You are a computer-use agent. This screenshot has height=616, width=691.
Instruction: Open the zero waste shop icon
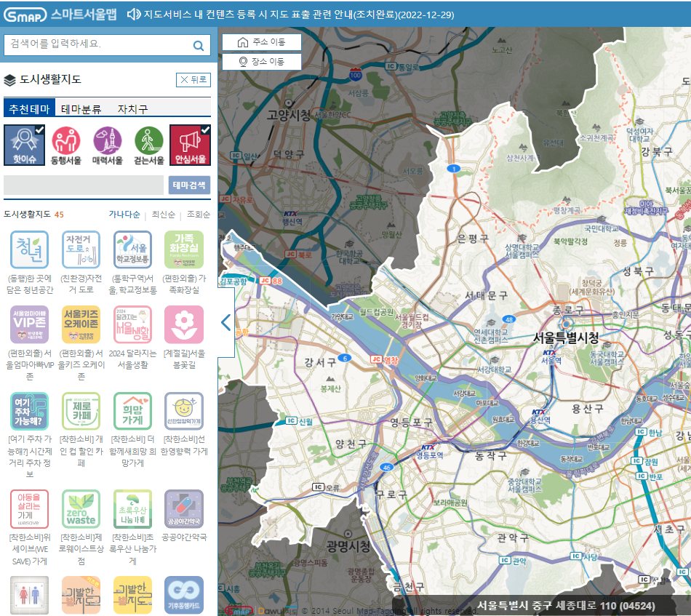coord(81,509)
